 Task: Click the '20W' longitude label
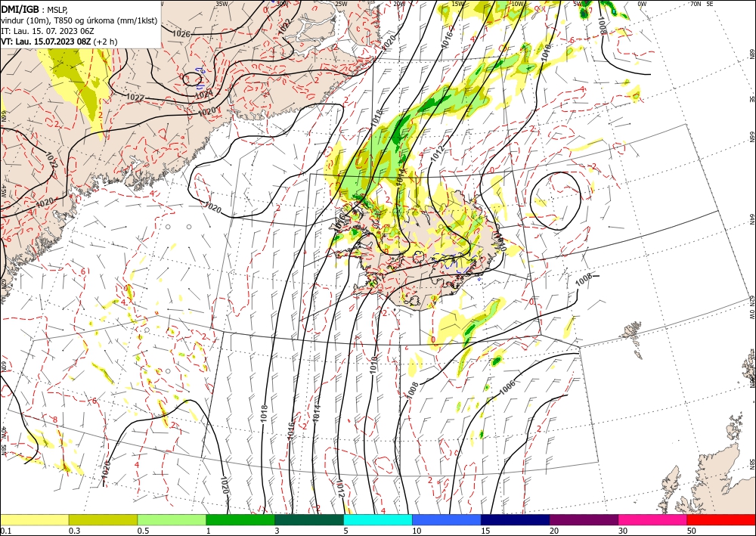[398, 4]
